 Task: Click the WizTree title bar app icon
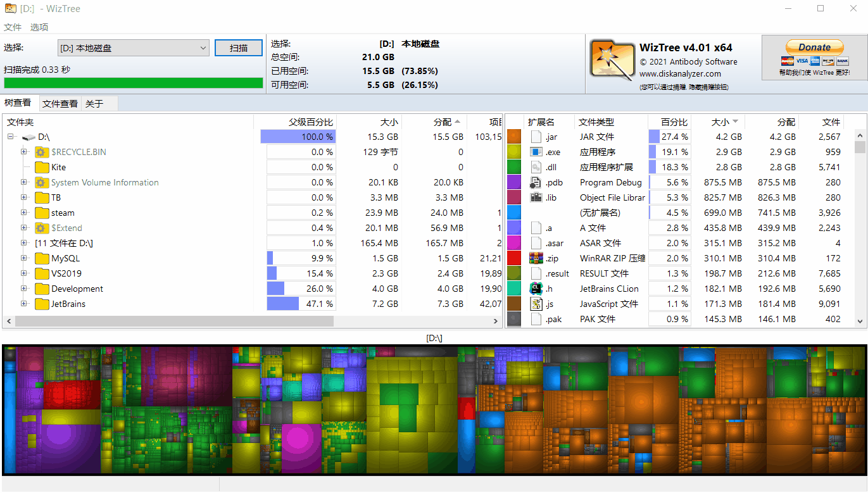point(10,9)
